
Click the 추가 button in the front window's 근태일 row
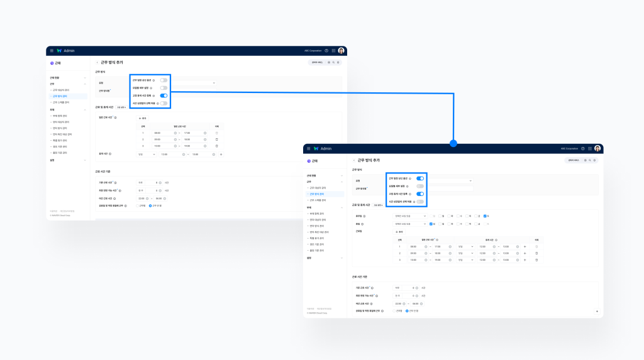tap(399, 232)
